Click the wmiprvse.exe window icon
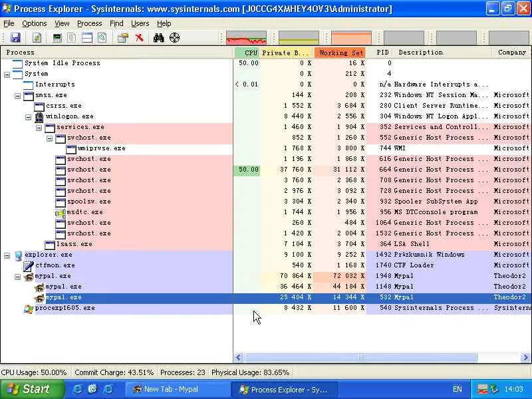Image resolution: width=532 pixels, height=399 pixels. 71,148
